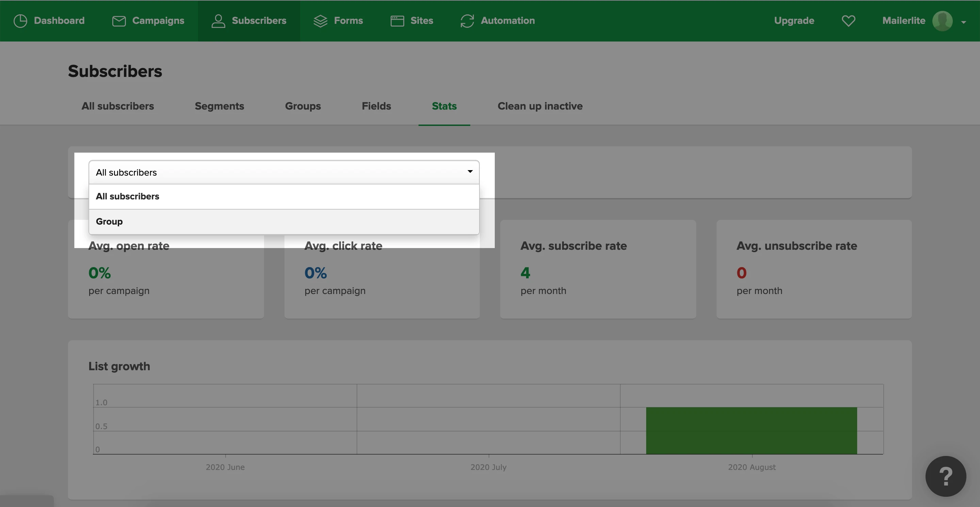Image resolution: width=980 pixels, height=507 pixels.
Task: Click the Dashboard clock icon
Action: pos(20,21)
